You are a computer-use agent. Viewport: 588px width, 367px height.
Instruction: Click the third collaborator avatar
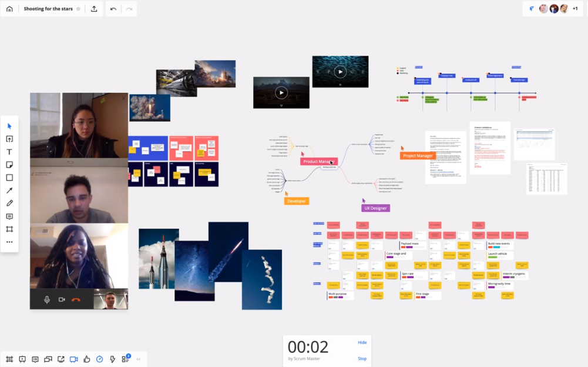coord(564,9)
